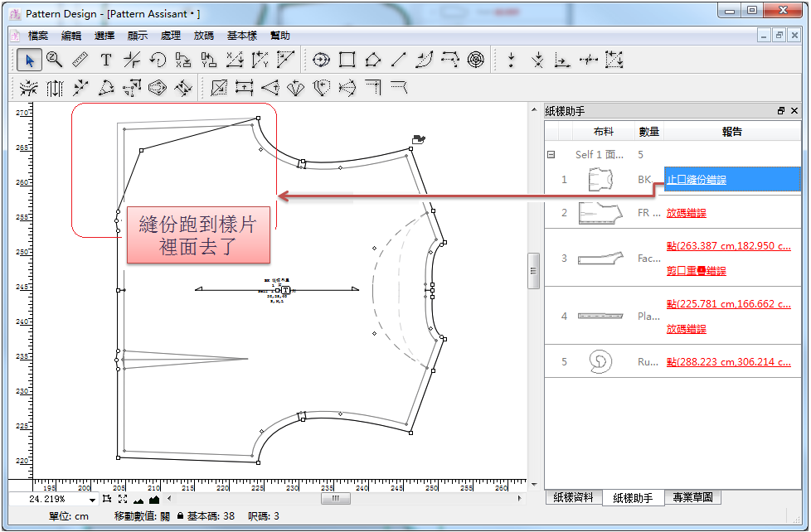Open the zoom percentage dropdown

(92, 500)
